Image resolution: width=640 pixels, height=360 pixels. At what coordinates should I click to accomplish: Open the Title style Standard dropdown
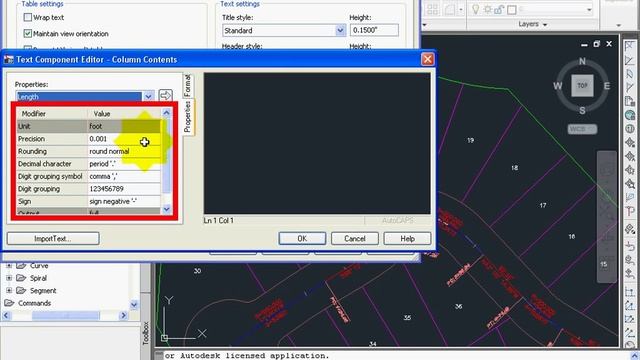pos(340,30)
